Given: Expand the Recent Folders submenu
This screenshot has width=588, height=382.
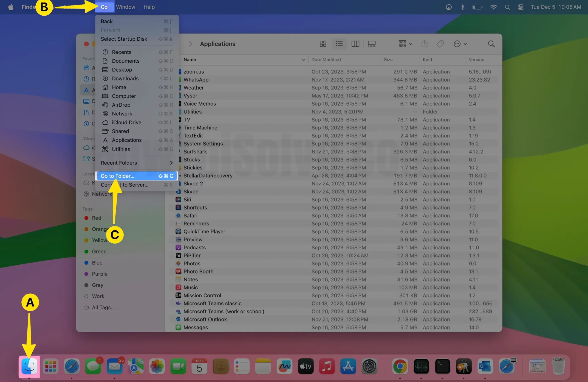Looking at the screenshot, I should coord(137,163).
